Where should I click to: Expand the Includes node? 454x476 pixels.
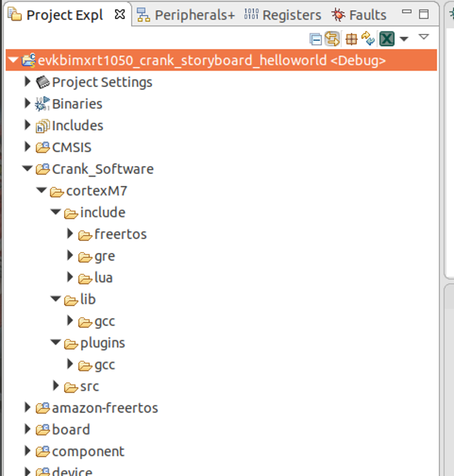pyautogui.click(x=28, y=125)
